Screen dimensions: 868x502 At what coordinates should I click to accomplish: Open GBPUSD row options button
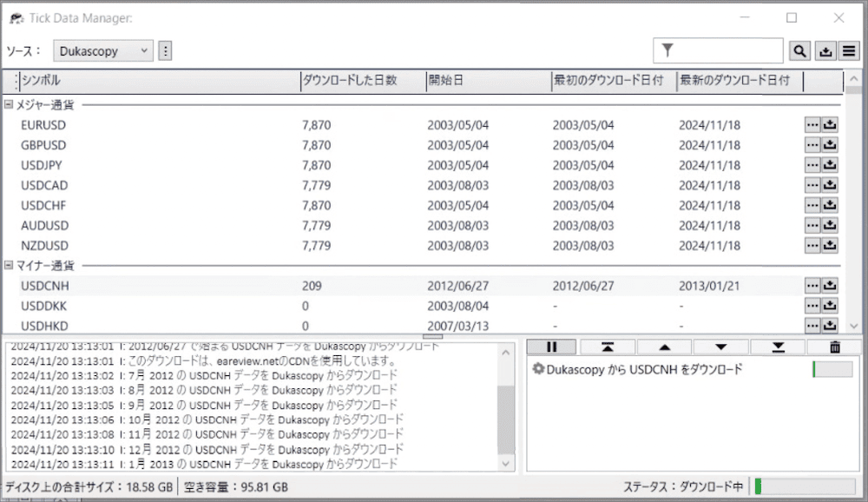pyautogui.click(x=812, y=145)
